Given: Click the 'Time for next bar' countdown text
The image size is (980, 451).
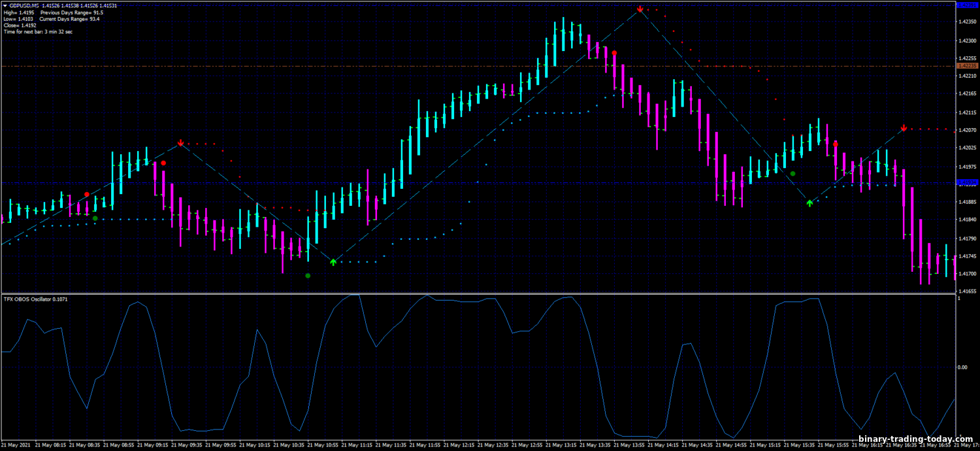Looking at the screenshot, I should pyautogui.click(x=38, y=32).
